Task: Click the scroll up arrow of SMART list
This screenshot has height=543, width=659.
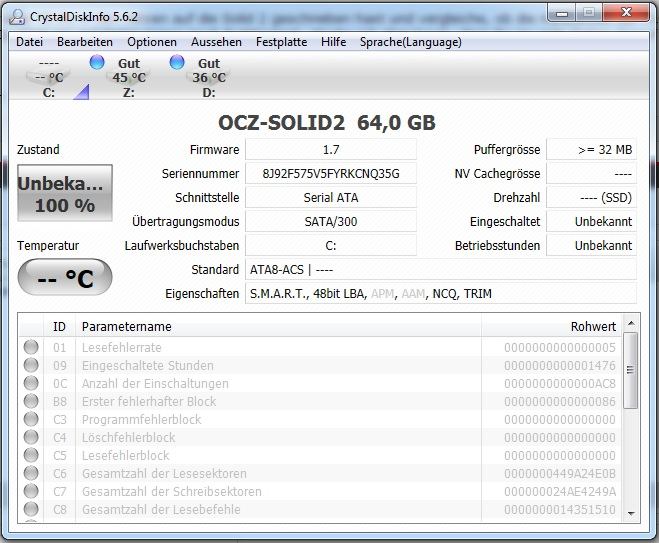Action: tap(631, 323)
